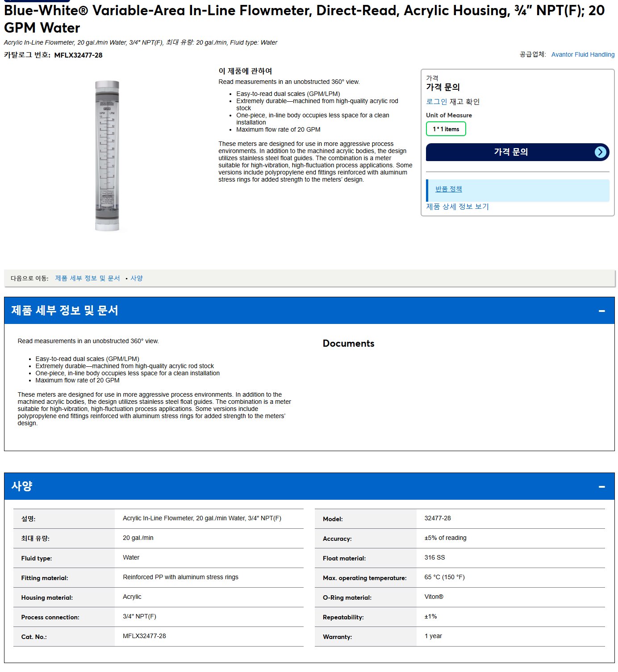
Task: Click the Documents heading
Action: point(348,344)
